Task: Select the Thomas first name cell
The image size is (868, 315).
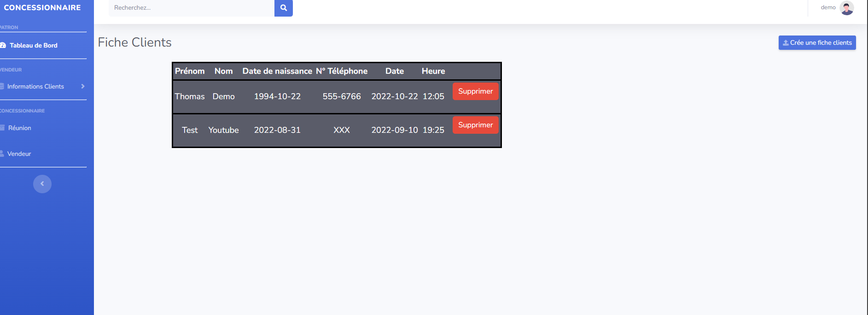Action: pos(190,96)
